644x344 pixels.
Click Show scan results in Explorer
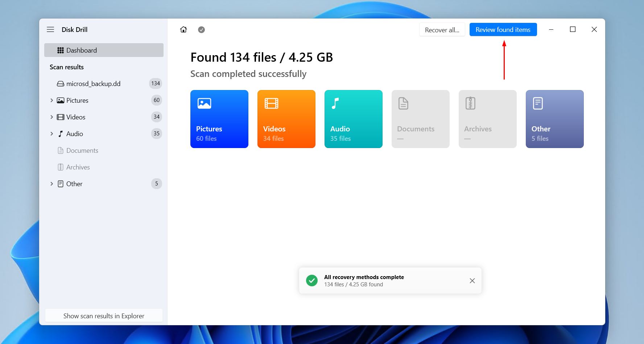pyautogui.click(x=104, y=316)
